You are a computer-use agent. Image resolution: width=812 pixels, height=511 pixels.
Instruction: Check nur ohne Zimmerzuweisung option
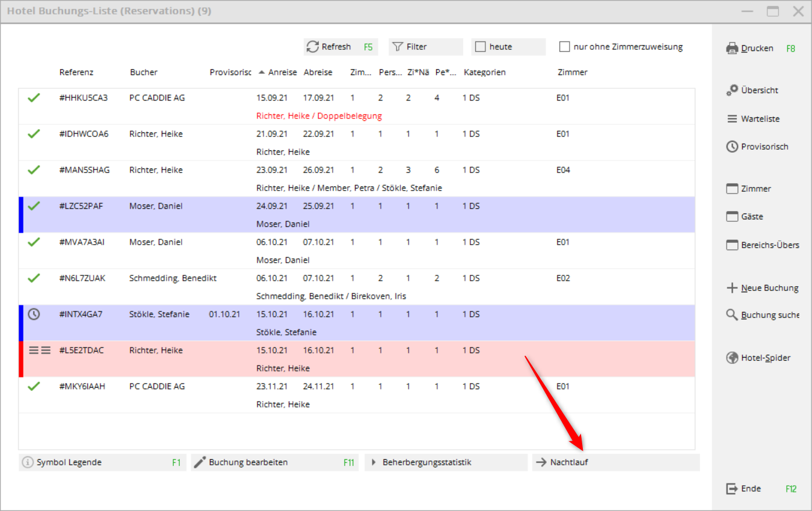coord(564,47)
